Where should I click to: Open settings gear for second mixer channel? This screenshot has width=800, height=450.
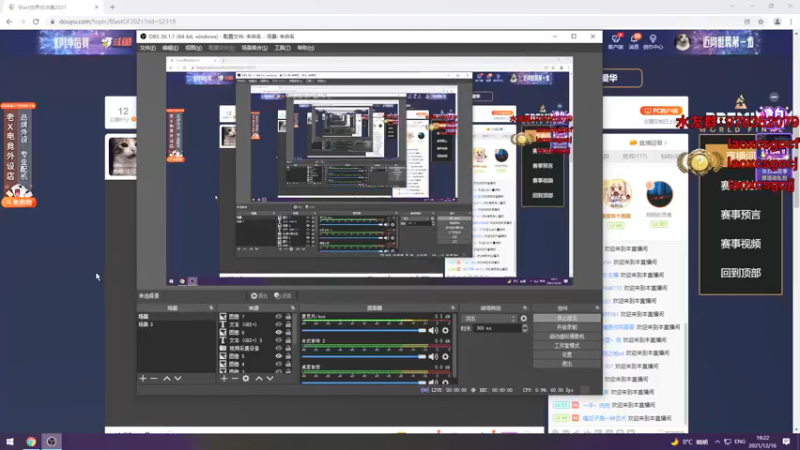coord(445,357)
